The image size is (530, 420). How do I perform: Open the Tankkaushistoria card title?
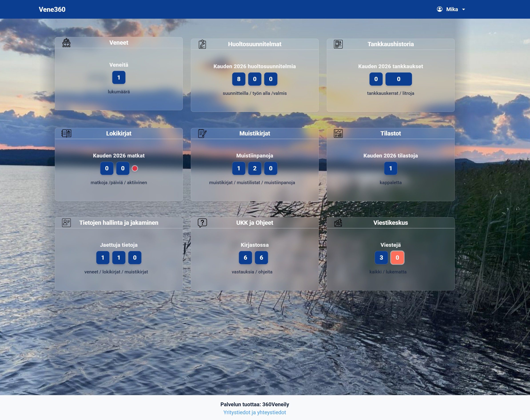coord(390,44)
